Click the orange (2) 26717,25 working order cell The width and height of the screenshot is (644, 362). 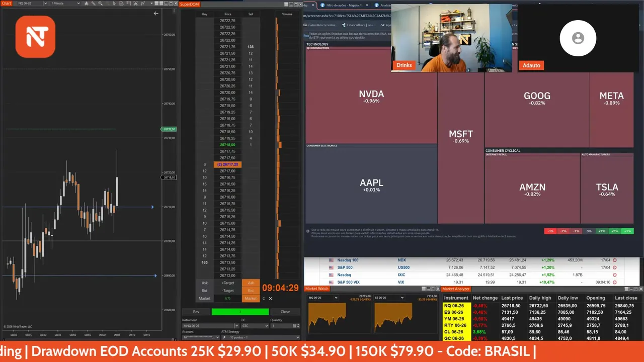click(227, 164)
